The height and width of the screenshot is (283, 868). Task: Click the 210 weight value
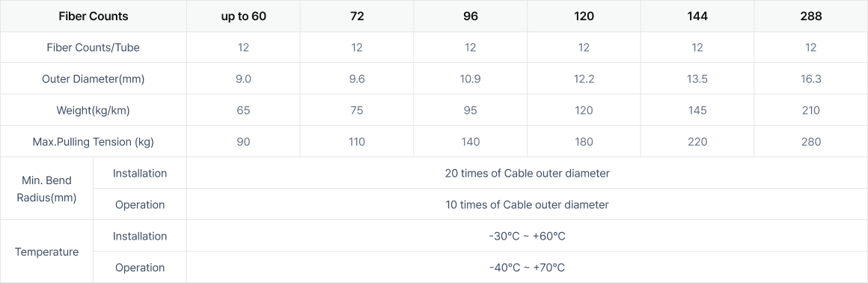tap(811, 111)
